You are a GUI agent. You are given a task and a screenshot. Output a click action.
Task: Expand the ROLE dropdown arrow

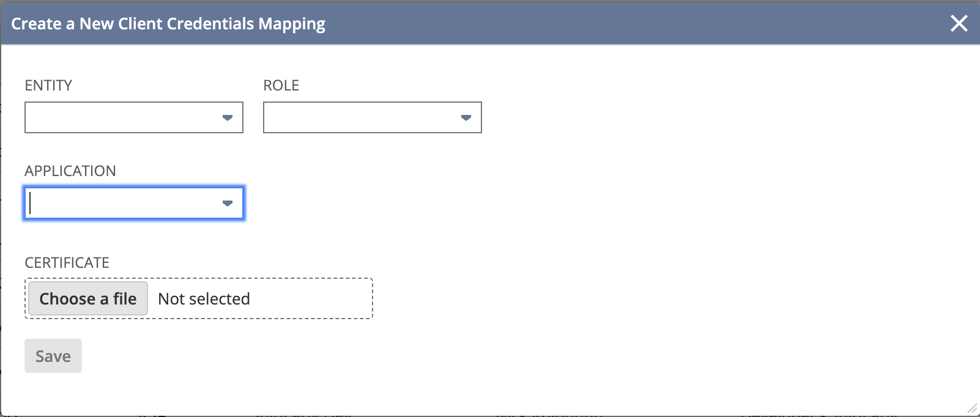point(466,117)
